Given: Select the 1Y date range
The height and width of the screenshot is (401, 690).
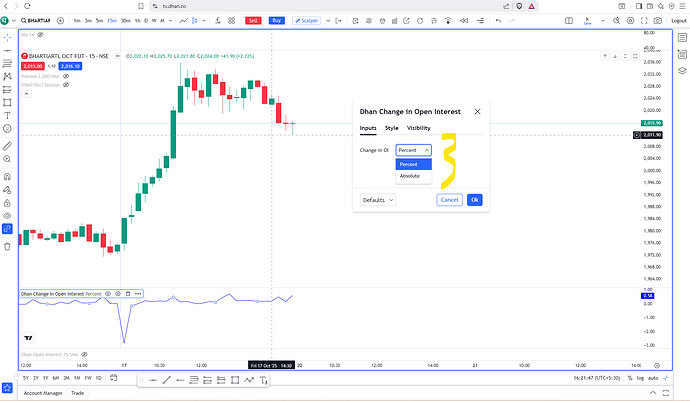Looking at the screenshot, I should 45,378.
